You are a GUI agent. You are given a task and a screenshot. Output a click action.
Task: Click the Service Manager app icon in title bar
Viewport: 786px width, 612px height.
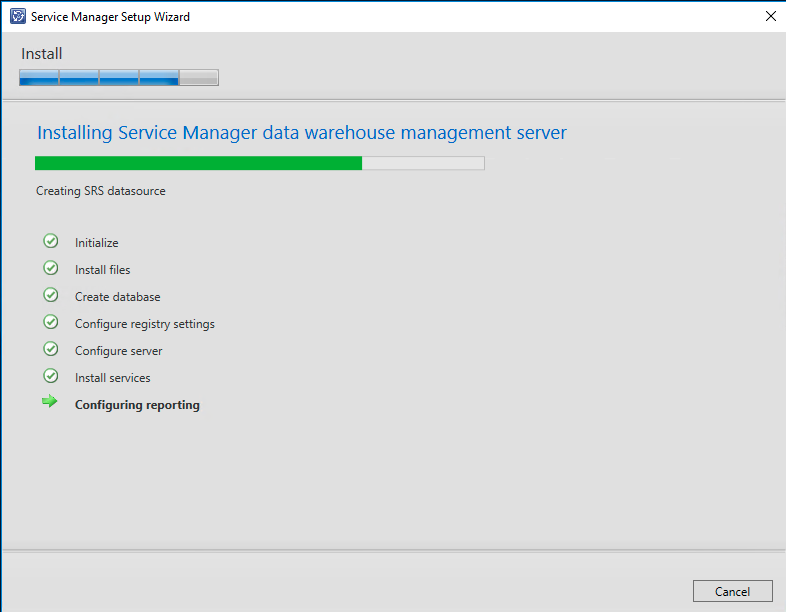point(17,17)
